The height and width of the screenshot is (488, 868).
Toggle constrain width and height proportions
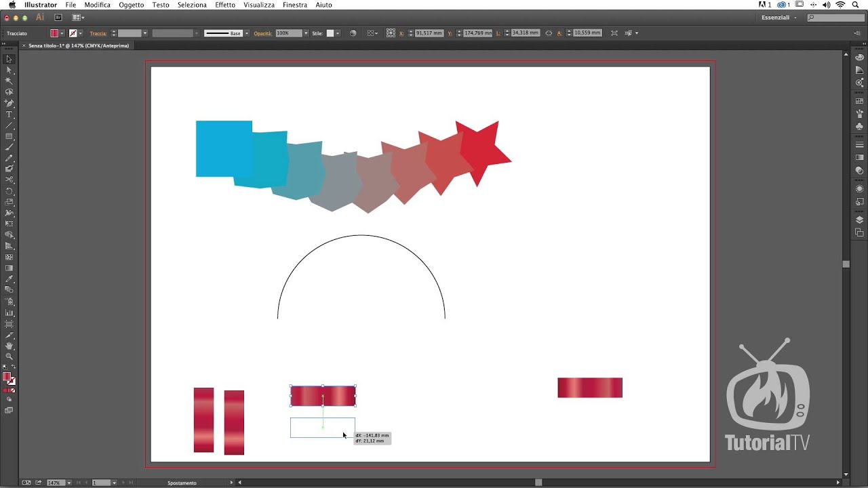[549, 33]
